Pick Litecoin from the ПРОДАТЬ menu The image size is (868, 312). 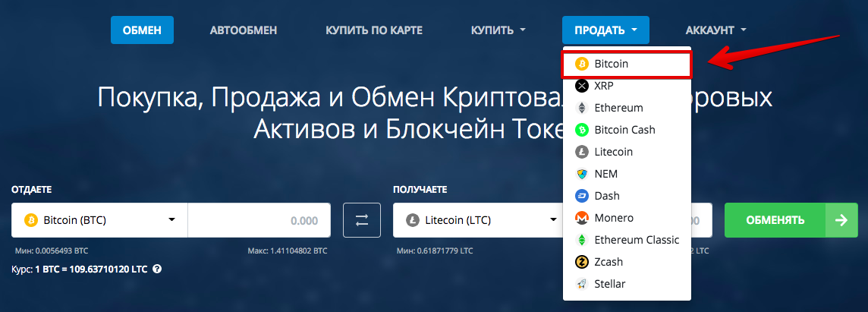(627, 152)
